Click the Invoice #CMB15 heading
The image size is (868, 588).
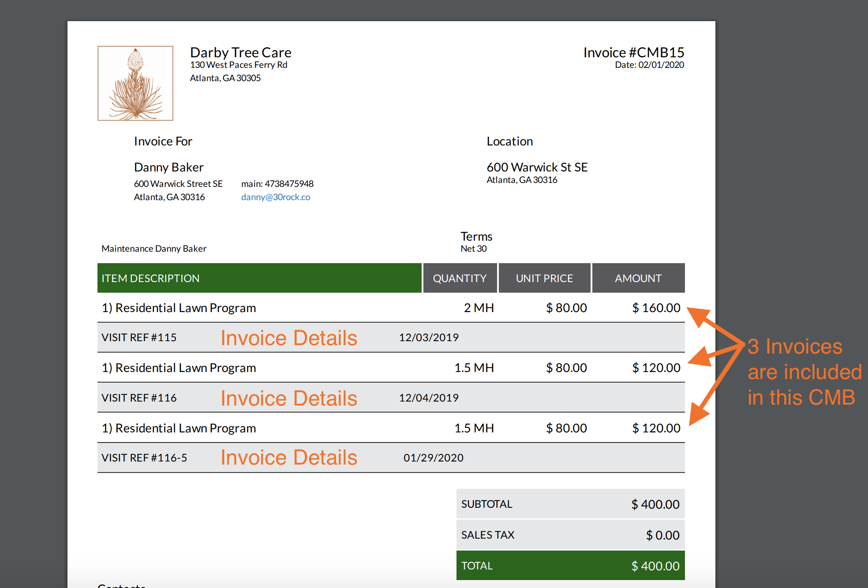click(x=633, y=52)
